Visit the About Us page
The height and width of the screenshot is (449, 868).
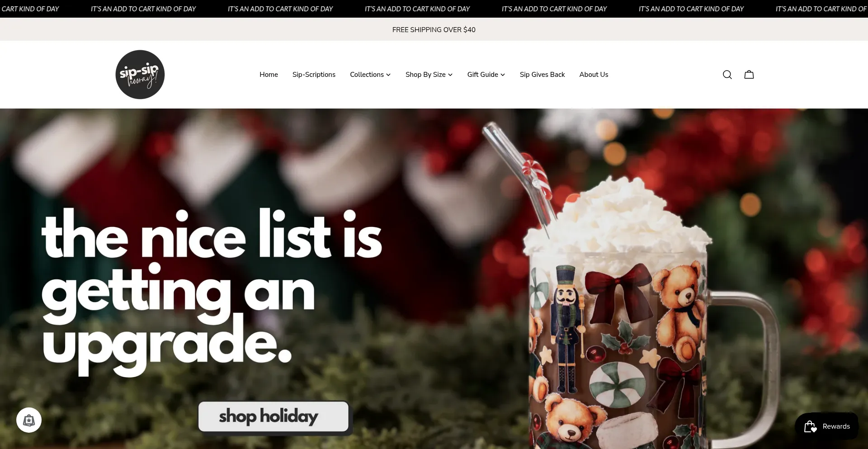pos(594,75)
